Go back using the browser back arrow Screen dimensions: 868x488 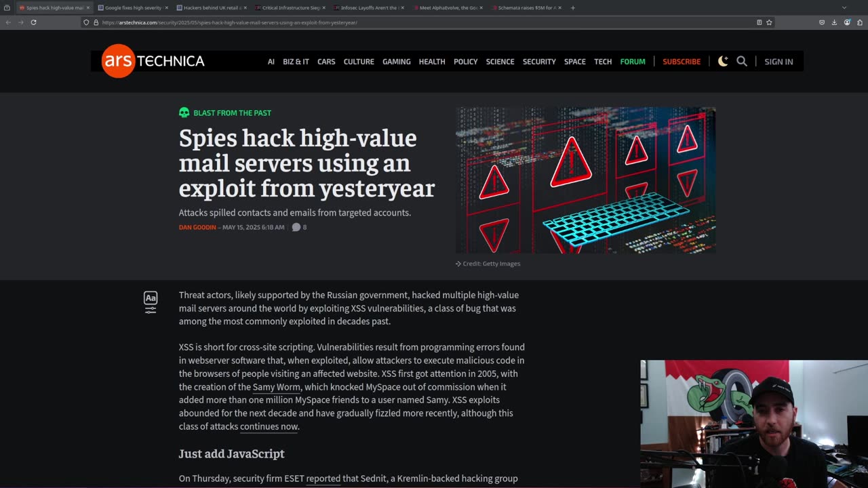tap(8, 22)
